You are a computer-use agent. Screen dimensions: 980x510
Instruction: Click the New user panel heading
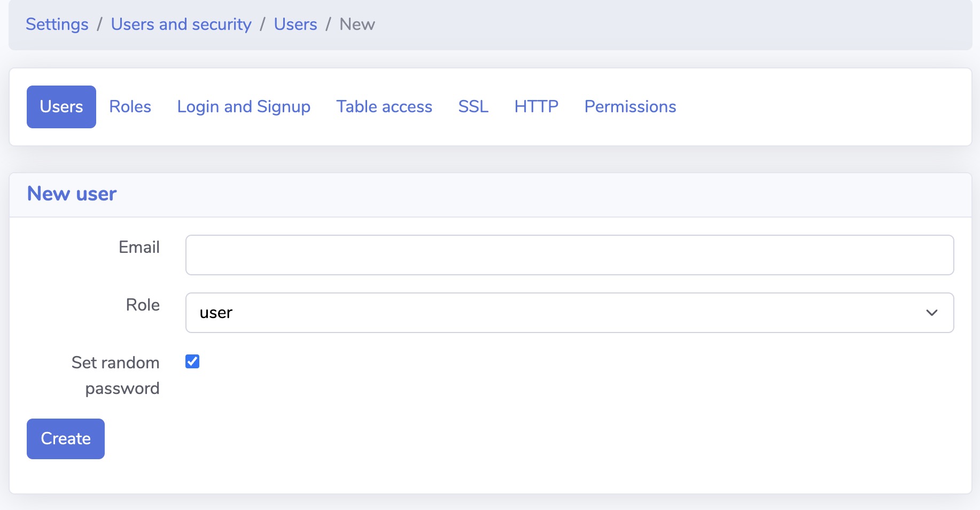[72, 194]
